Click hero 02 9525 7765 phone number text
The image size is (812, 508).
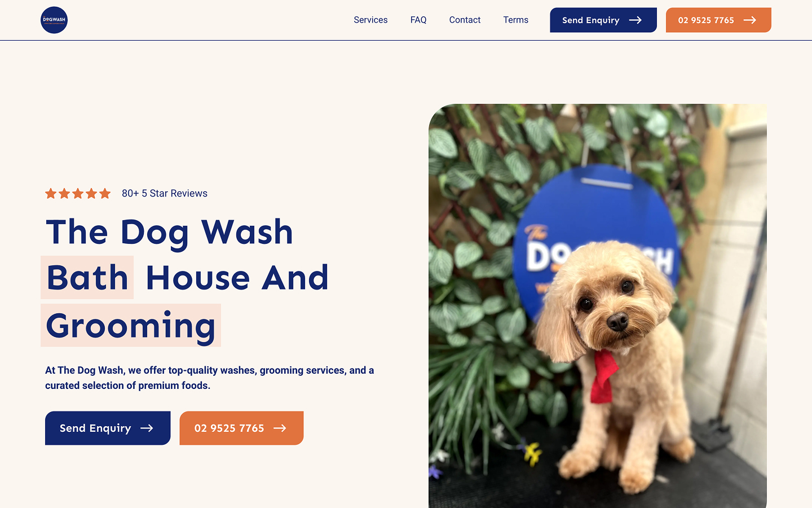(x=229, y=428)
